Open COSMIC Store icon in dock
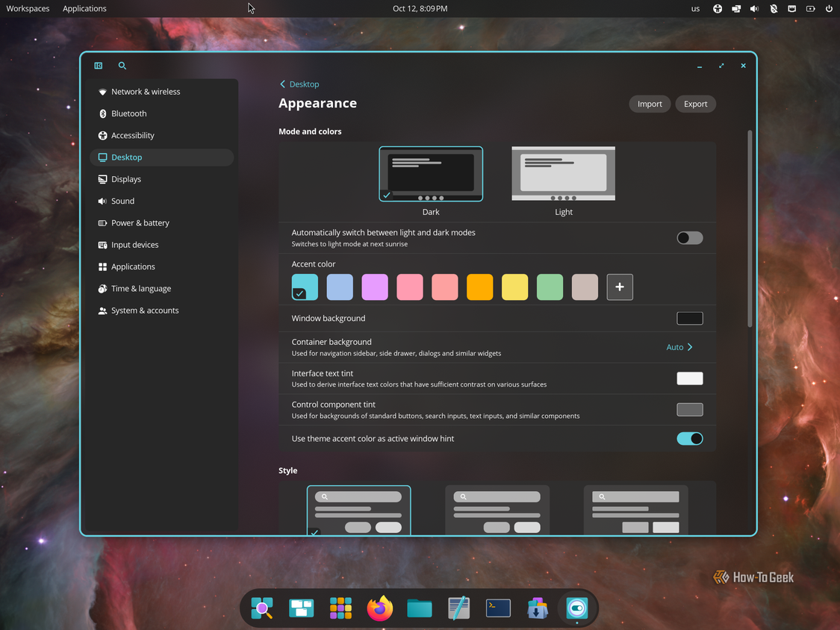840x630 pixels. [538, 608]
